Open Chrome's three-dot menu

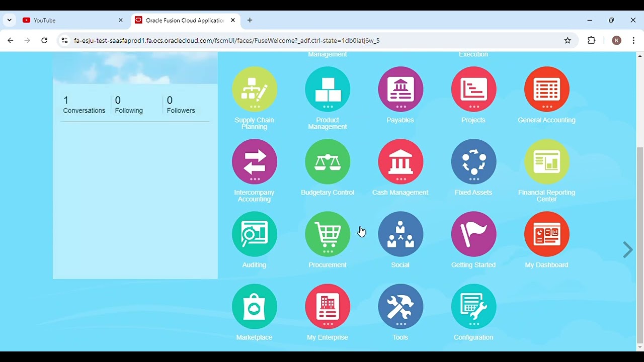click(x=633, y=41)
